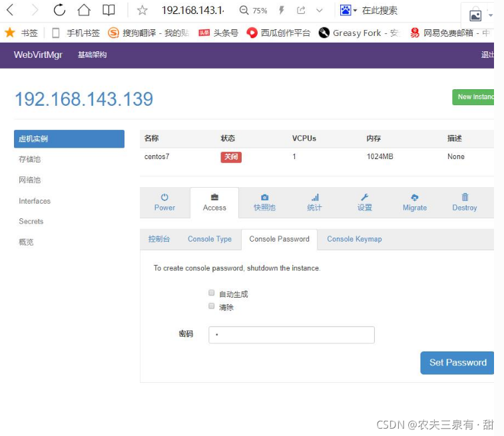Open the 手机书签 bookmark
The width and height of the screenshot is (504, 436).
coord(76,33)
